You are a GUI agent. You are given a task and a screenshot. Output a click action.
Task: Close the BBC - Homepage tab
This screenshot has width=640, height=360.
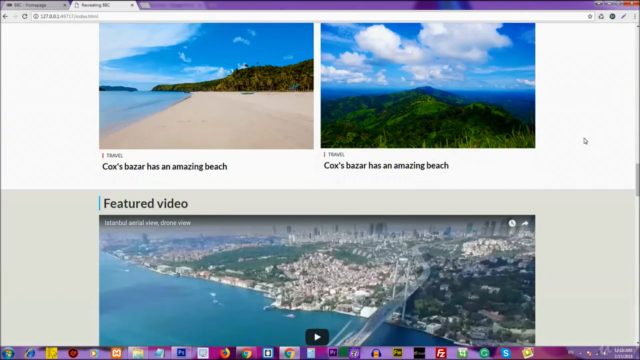[65, 5]
